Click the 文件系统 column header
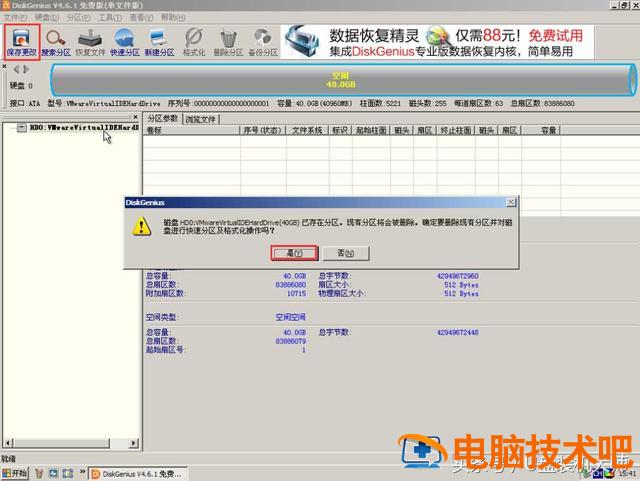The height and width of the screenshot is (481, 640). (x=307, y=130)
